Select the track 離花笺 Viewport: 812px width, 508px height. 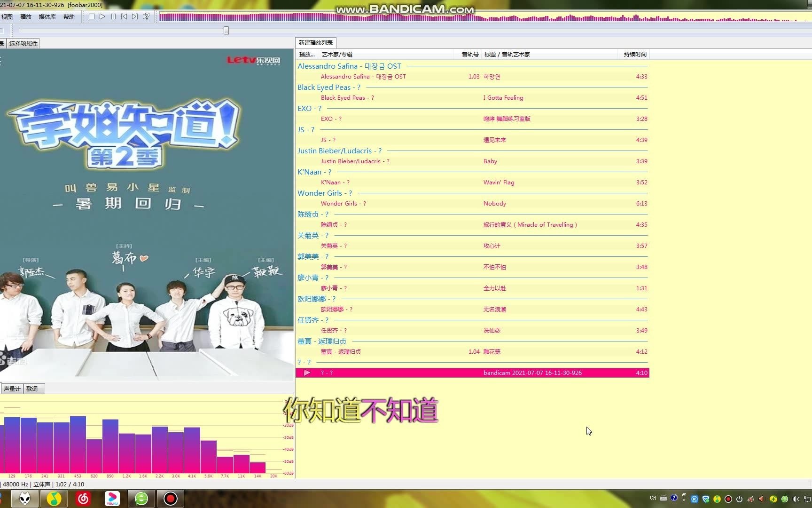pos(472,352)
